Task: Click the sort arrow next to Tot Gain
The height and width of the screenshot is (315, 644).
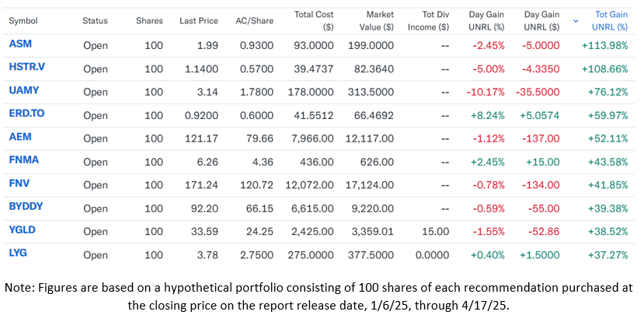Action: click(x=575, y=20)
